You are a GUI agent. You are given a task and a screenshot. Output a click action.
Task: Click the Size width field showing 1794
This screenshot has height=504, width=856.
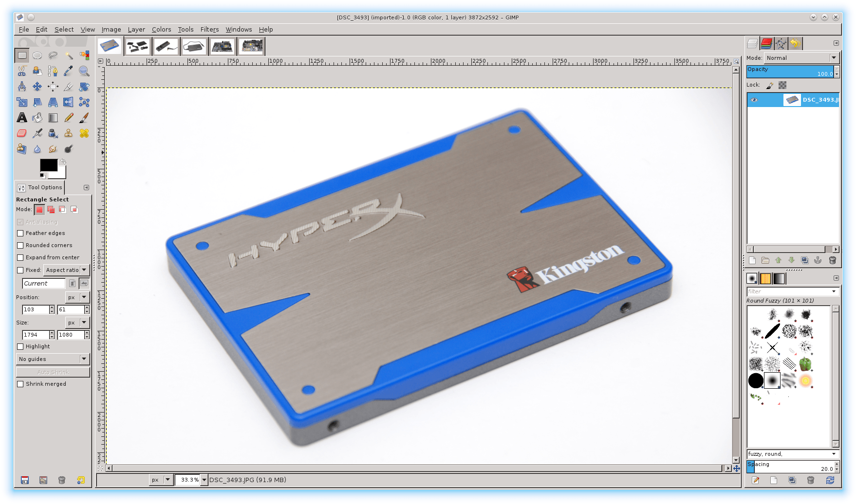click(x=36, y=335)
